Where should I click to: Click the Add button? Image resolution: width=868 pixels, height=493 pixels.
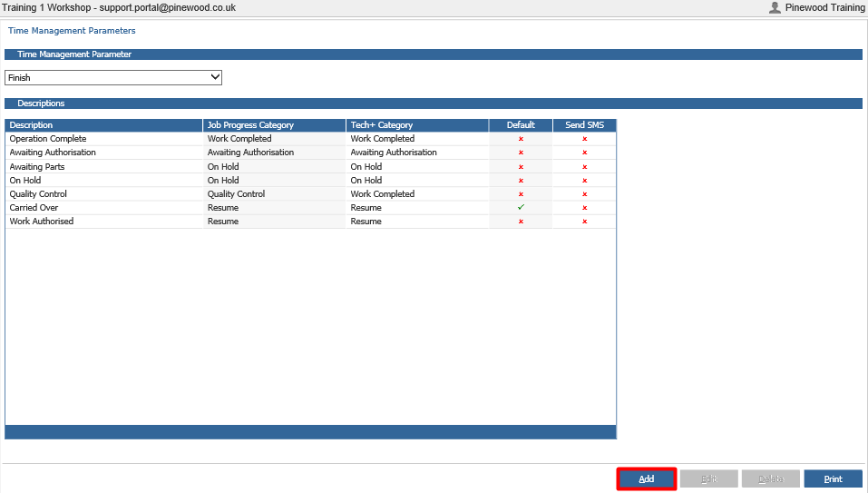[646, 478]
